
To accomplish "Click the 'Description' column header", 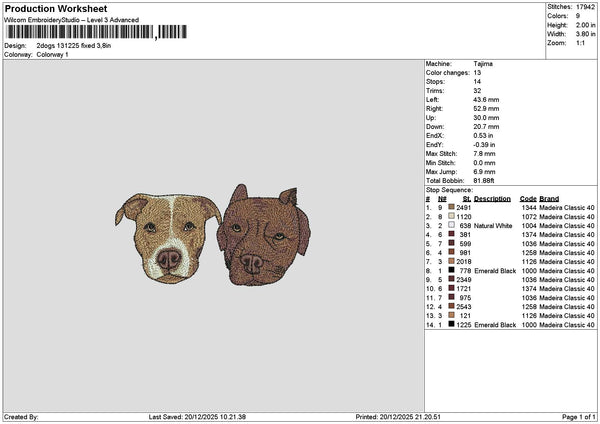I will [492, 199].
